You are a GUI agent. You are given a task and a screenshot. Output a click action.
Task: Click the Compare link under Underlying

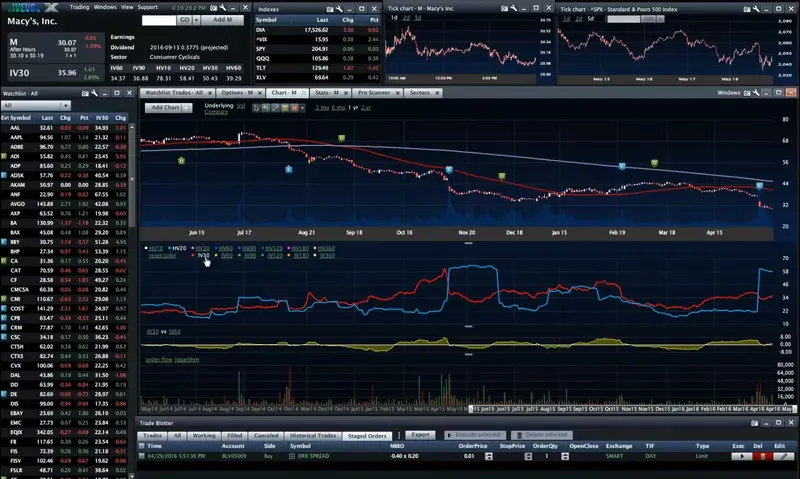click(216, 112)
